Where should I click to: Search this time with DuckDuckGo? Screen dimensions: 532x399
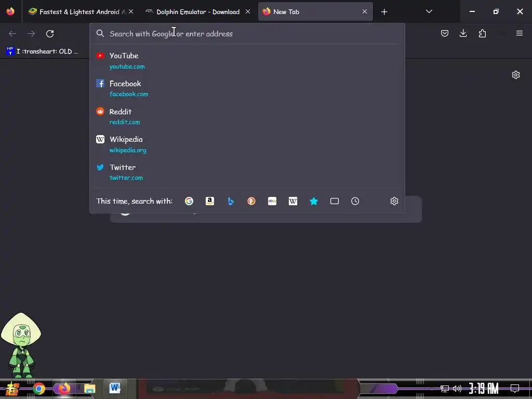click(x=251, y=201)
